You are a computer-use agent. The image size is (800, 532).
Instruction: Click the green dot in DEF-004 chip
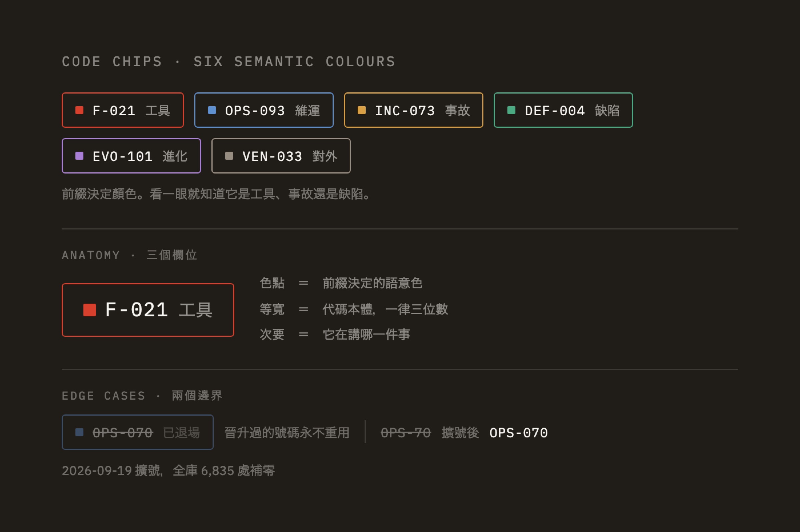[511, 110]
